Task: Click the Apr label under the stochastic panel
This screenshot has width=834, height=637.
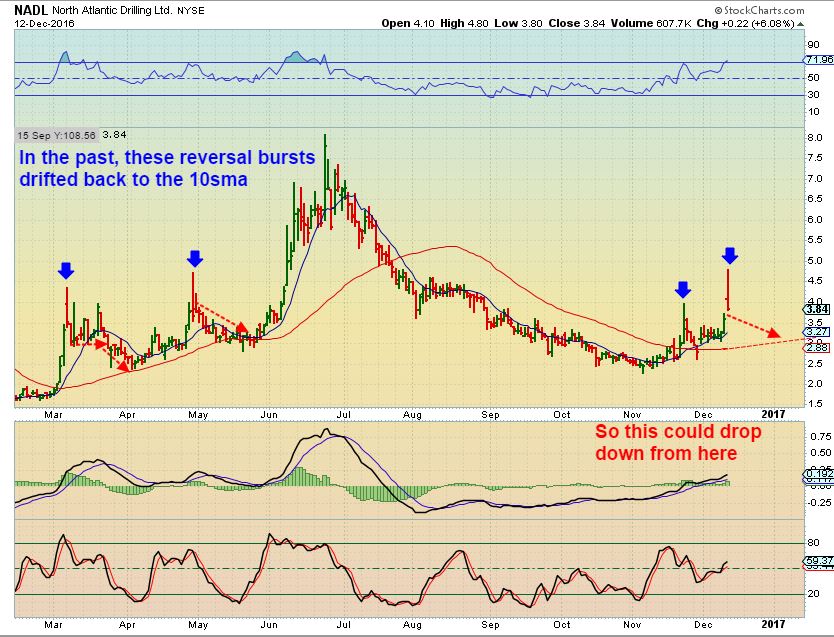Action: (x=127, y=624)
